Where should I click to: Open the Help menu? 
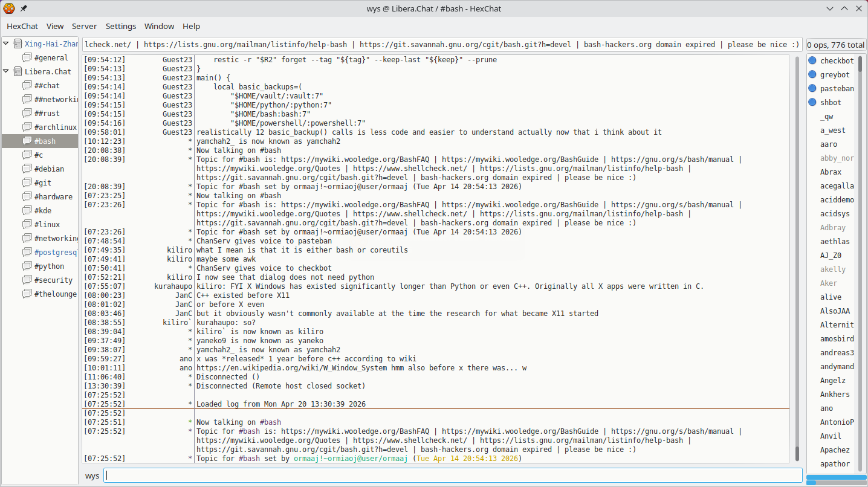click(191, 26)
